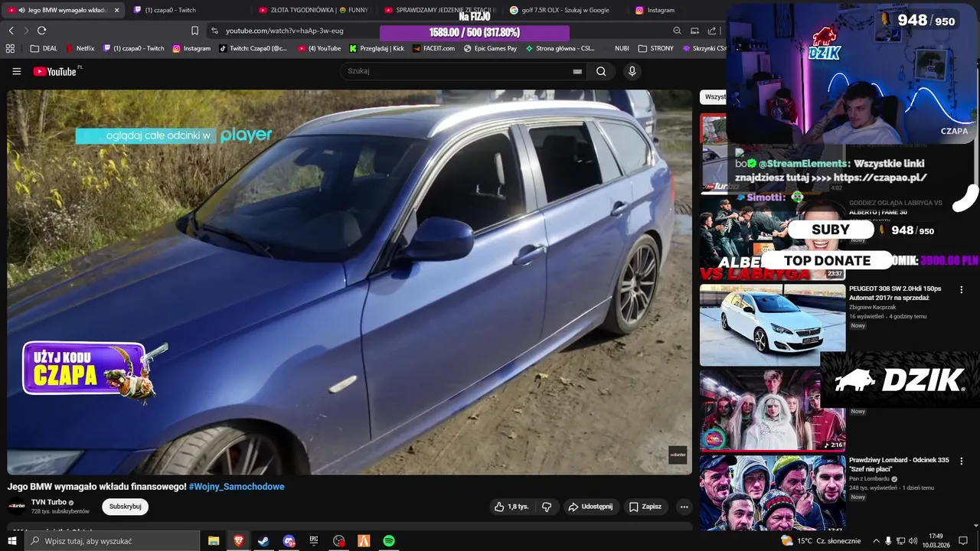Open the Peugeot 308 SW video thumbnail

coord(773,325)
